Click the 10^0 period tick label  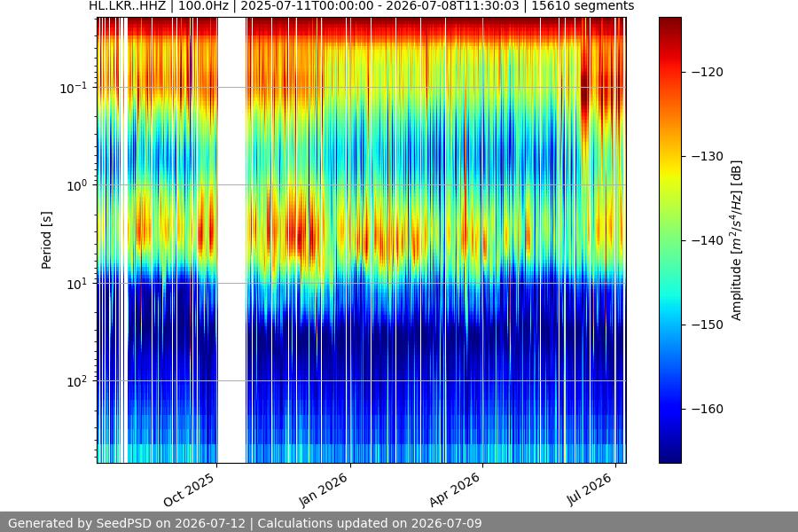[76, 185]
